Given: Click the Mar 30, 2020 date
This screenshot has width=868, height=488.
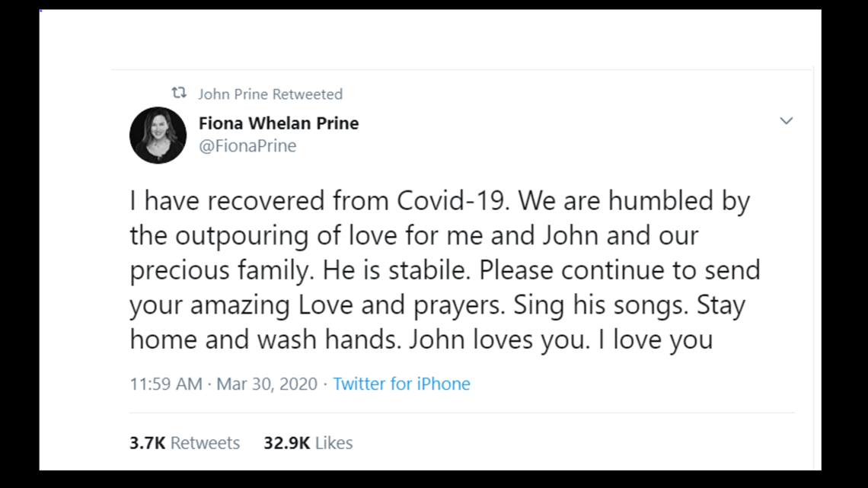Looking at the screenshot, I should (266, 384).
